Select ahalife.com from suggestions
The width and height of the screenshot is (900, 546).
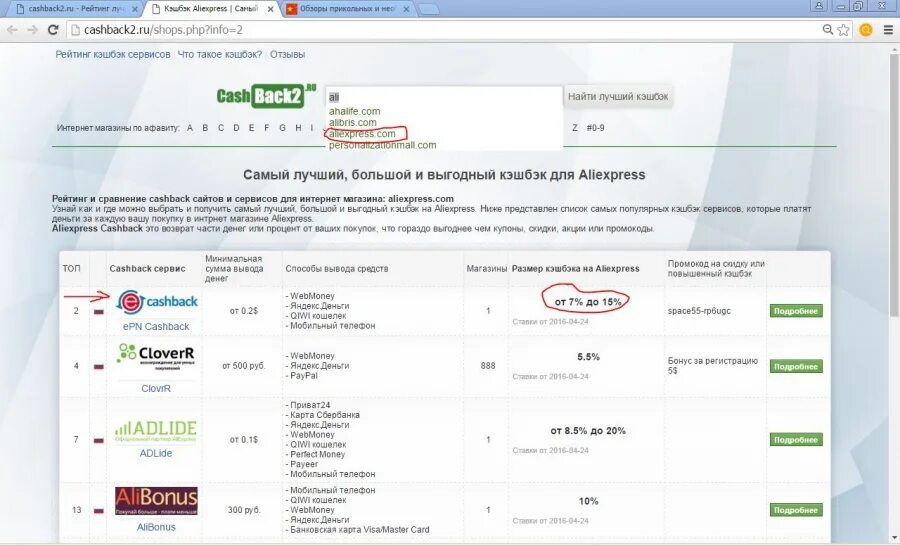pyautogui.click(x=354, y=111)
